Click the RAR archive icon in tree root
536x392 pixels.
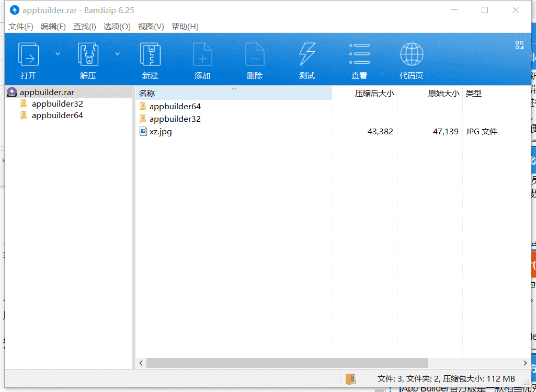click(13, 93)
